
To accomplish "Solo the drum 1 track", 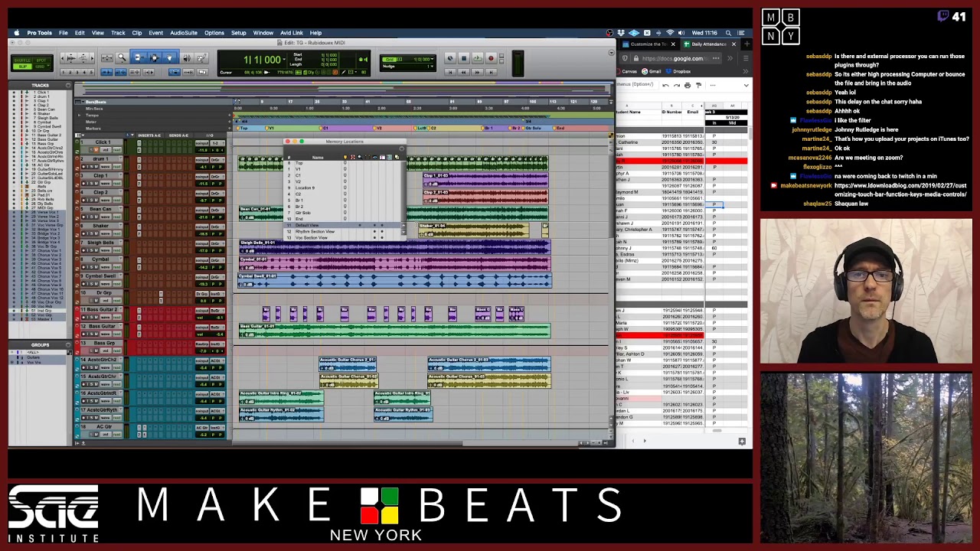I will point(92,167).
